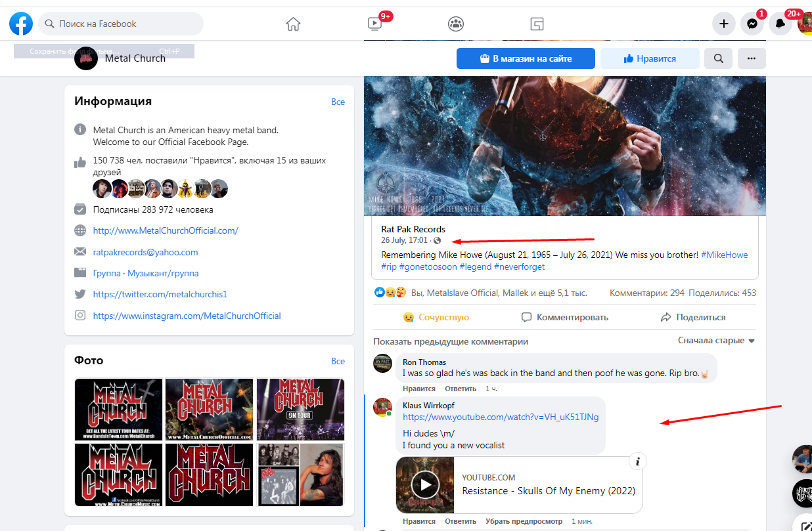Click the Create plus icon
This screenshot has width=812, height=531.
coord(724,24)
